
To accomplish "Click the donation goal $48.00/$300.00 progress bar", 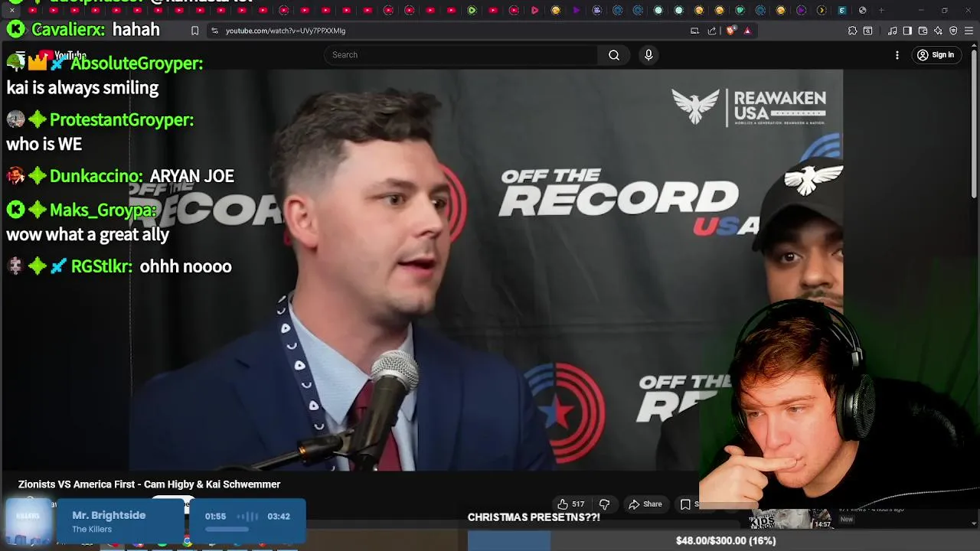I will pyautogui.click(x=725, y=540).
